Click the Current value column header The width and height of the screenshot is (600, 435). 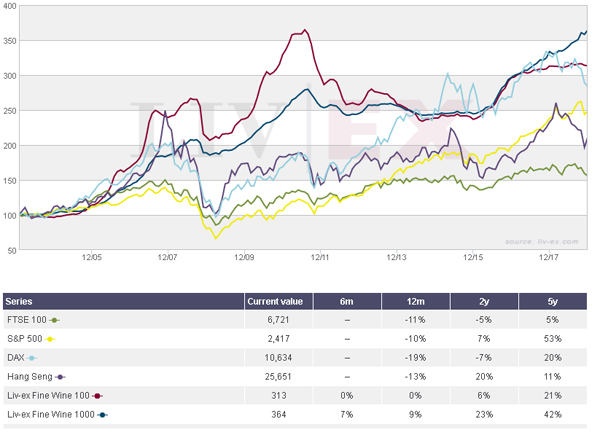(x=276, y=301)
